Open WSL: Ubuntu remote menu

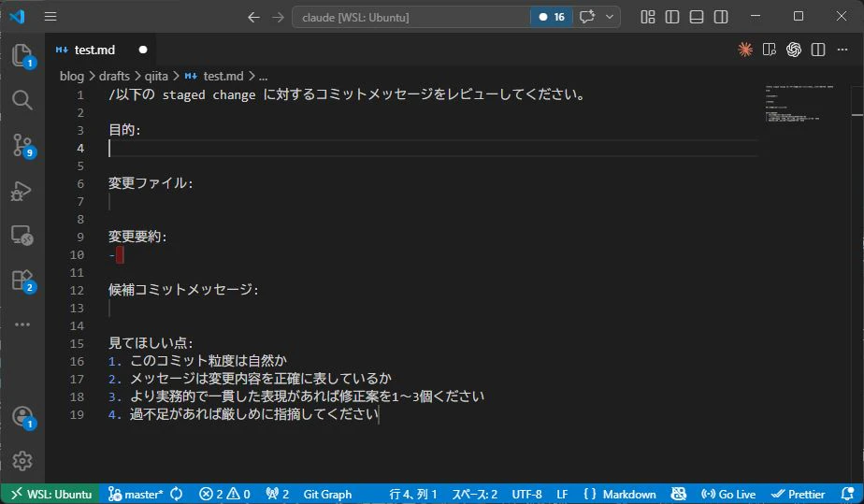click(x=50, y=494)
